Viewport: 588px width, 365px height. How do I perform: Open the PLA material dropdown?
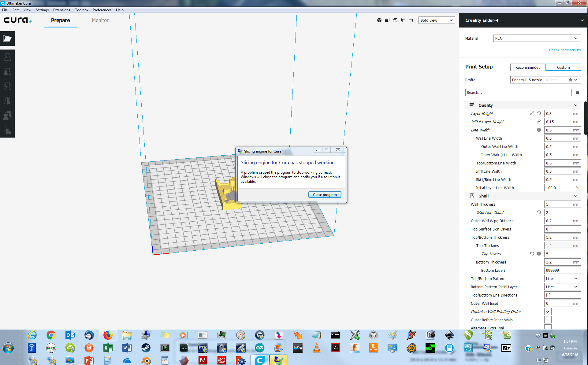click(x=537, y=38)
